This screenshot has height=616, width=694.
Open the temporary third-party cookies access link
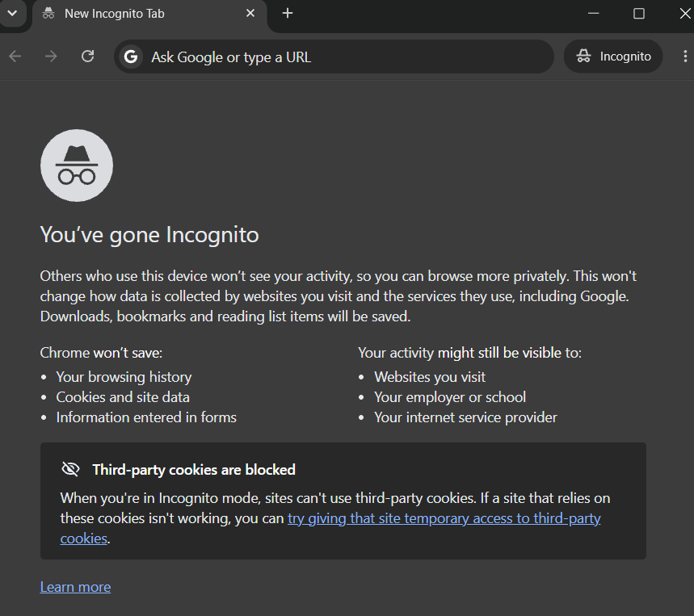pos(444,518)
